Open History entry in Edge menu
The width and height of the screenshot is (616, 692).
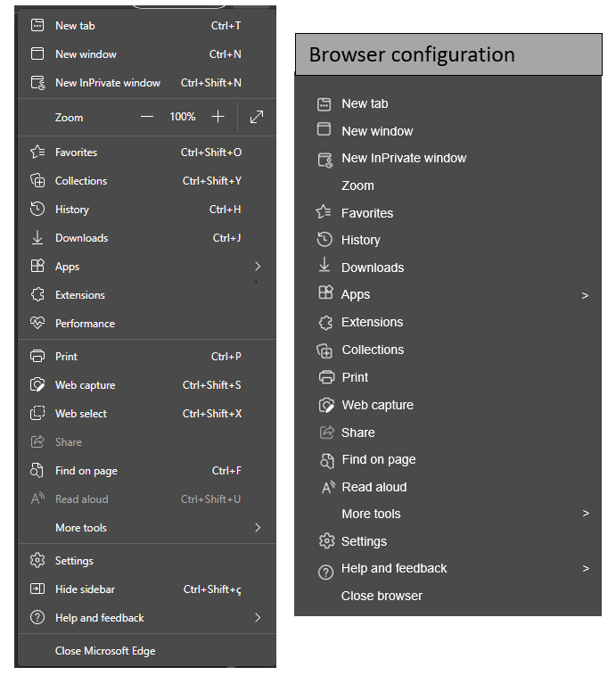point(147,210)
